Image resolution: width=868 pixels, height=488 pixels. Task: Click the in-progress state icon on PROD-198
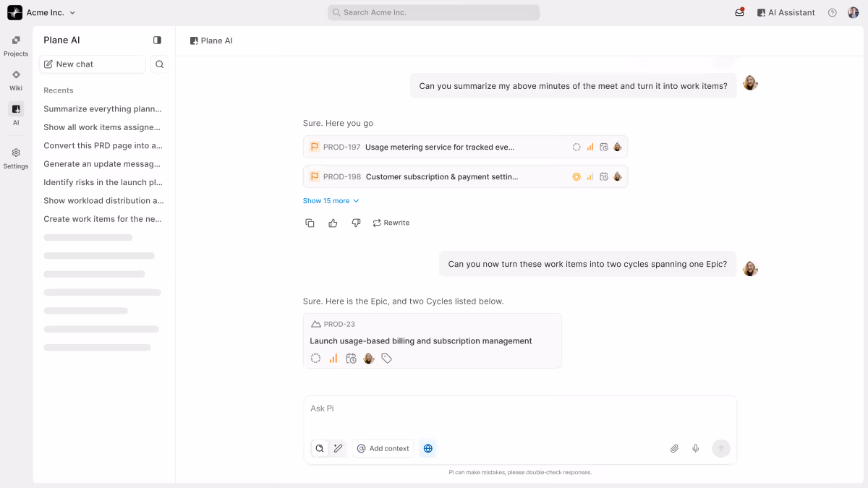click(x=576, y=176)
